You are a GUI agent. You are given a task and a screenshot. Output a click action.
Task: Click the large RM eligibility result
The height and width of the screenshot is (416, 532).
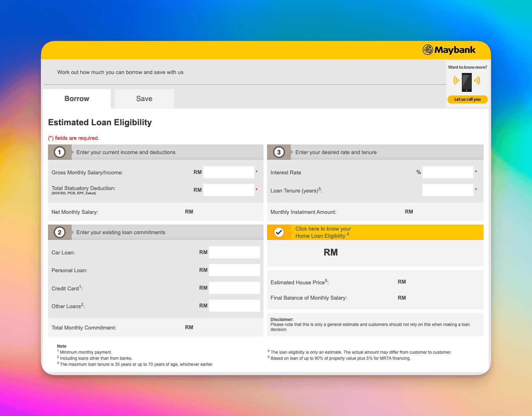click(331, 252)
